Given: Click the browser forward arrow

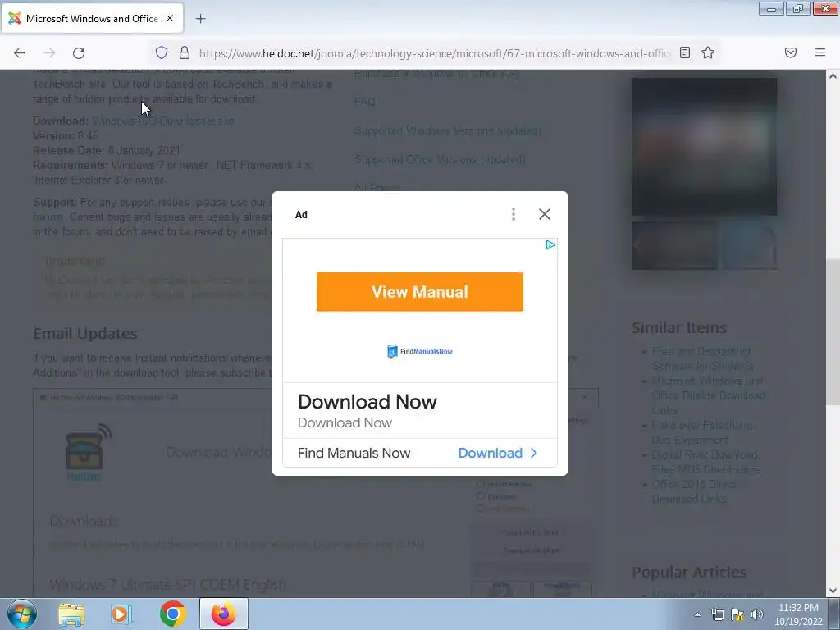Looking at the screenshot, I should [x=49, y=53].
